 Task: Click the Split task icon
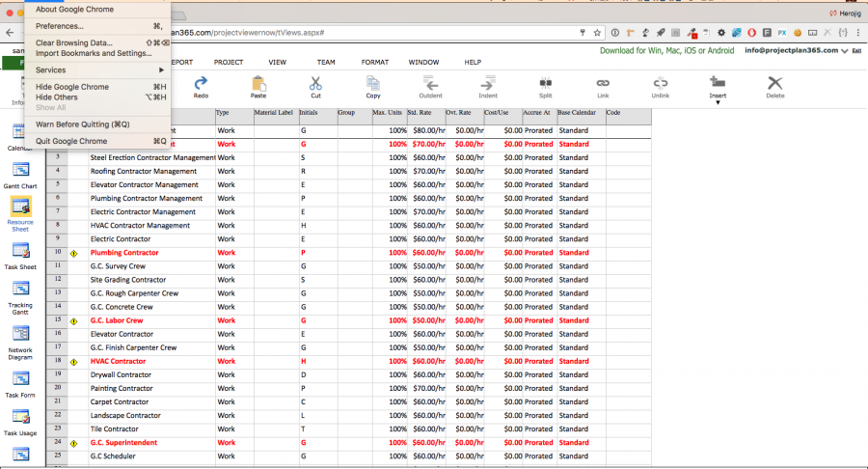click(545, 84)
